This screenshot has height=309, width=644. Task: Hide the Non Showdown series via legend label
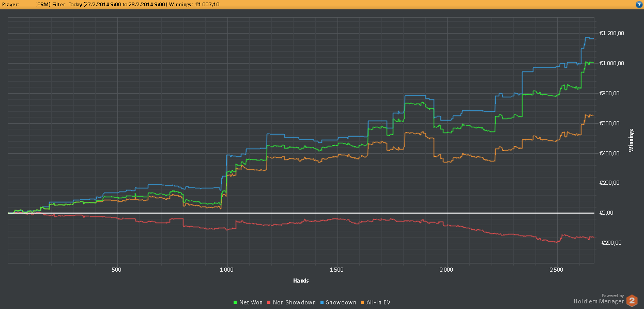[294, 302]
